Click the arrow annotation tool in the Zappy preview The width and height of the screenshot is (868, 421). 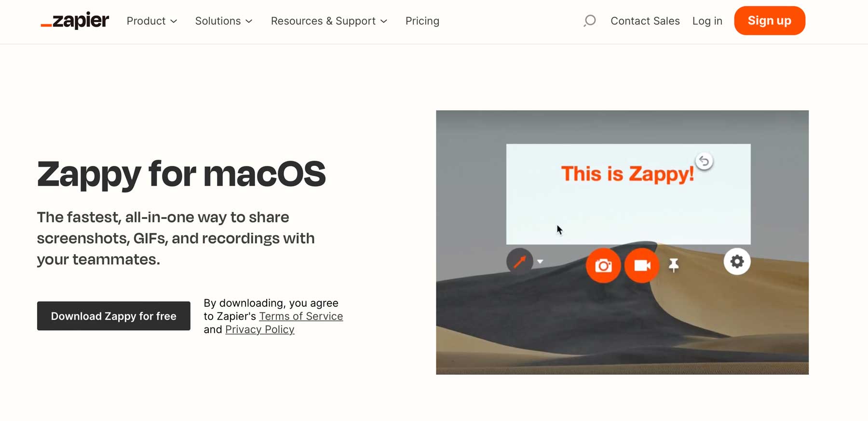[x=519, y=261]
